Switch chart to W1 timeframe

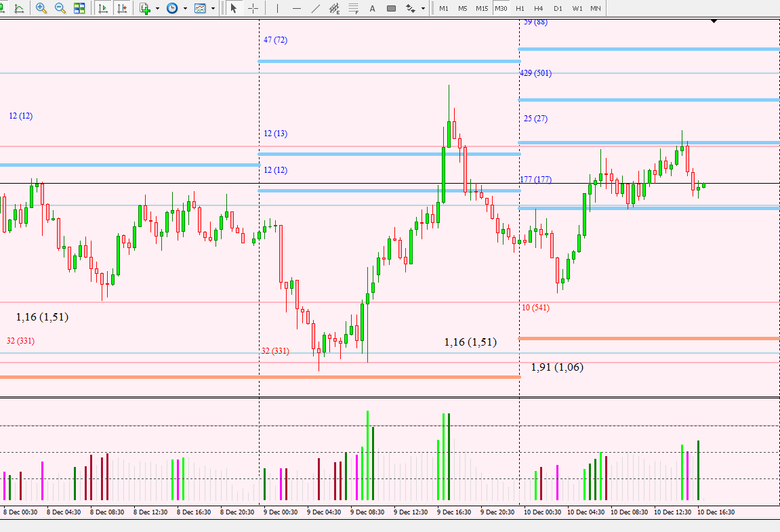coord(577,8)
